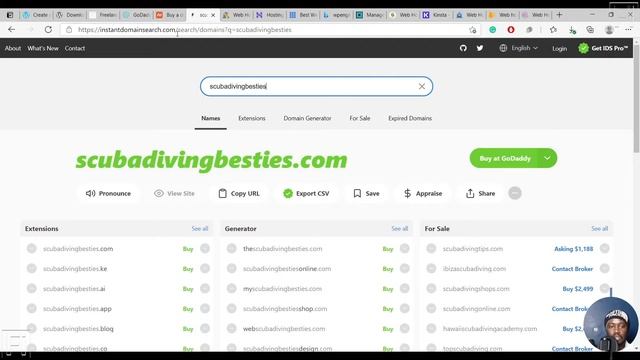Viewport: 640px width, 360px height.
Task: Share the domain result
Action: [x=480, y=193]
